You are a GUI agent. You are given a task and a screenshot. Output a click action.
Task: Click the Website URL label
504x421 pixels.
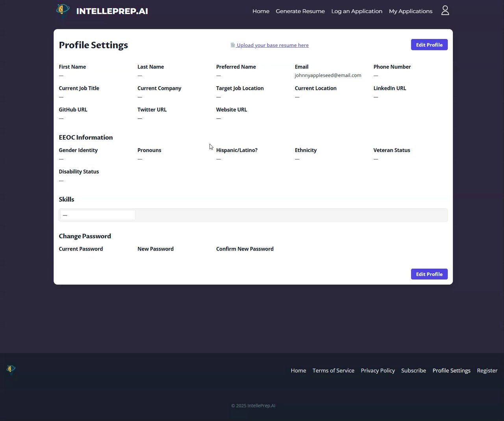[232, 109]
